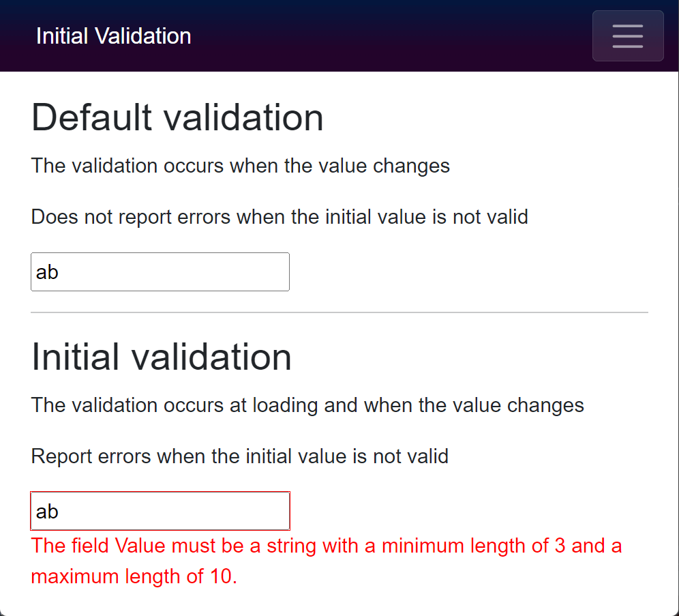Click the horizontal divider between the sections
The image size is (679, 616).
339,312
